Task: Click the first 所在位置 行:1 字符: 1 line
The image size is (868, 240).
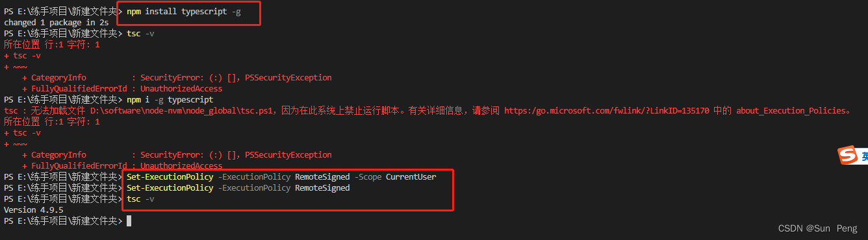Action: (52, 45)
